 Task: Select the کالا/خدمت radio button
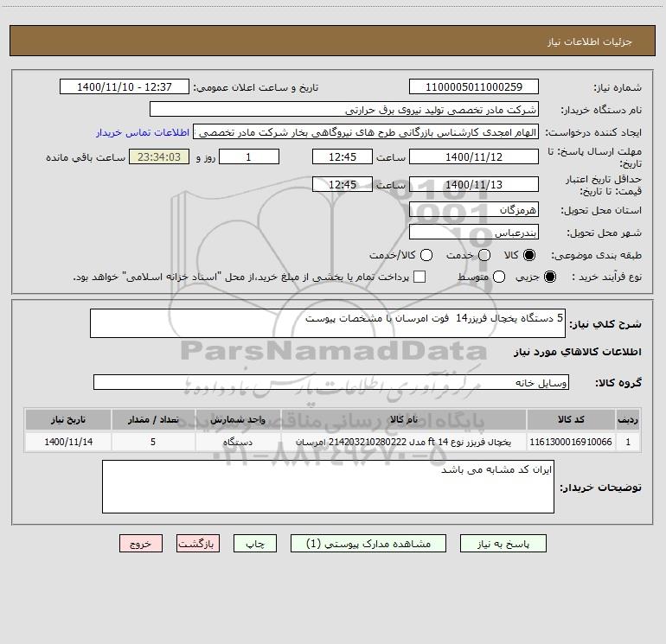pos(426,255)
